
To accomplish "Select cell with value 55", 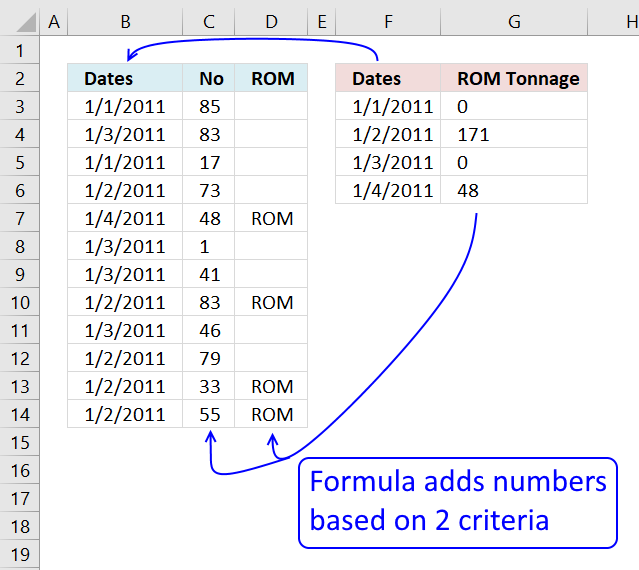I will tap(209, 414).
